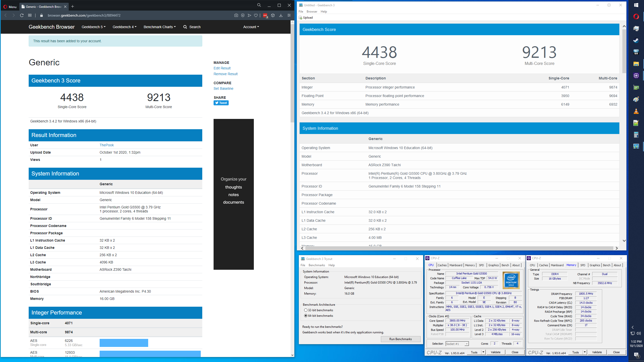
Task: Switch to Mainboard tab in CPU-Z CPU window
Action: pos(456,265)
